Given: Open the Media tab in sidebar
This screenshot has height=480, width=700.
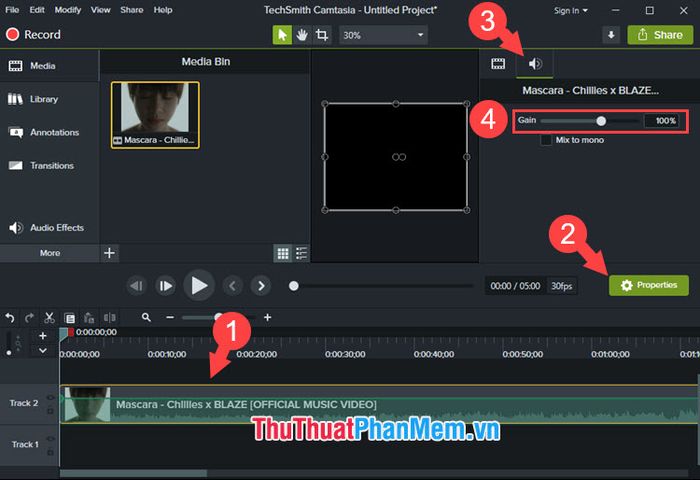Looking at the screenshot, I should tap(49, 66).
